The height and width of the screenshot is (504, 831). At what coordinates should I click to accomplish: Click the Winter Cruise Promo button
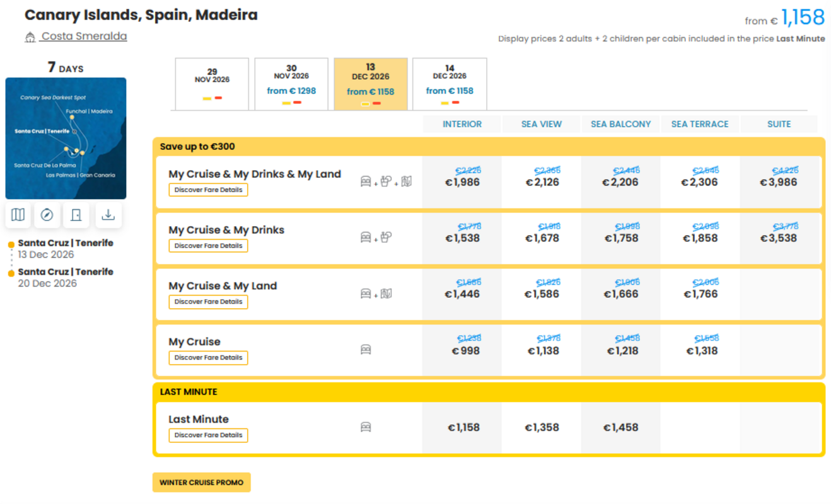coord(202,483)
